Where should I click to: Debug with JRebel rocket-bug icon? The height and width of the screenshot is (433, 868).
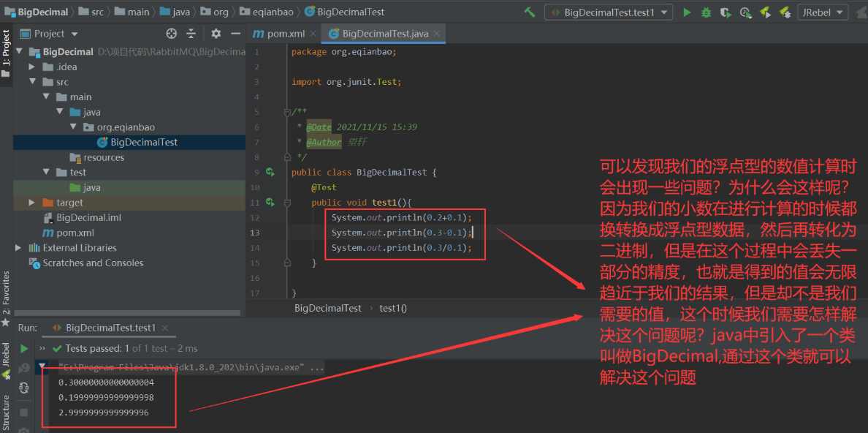pyautogui.click(x=785, y=12)
